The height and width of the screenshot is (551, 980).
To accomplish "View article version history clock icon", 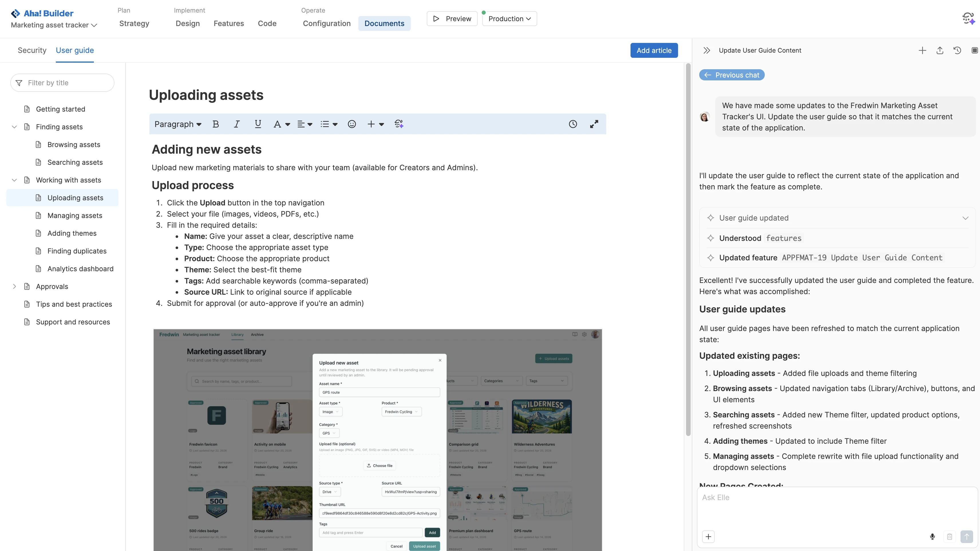I will pyautogui.click(x=572, y=124).
